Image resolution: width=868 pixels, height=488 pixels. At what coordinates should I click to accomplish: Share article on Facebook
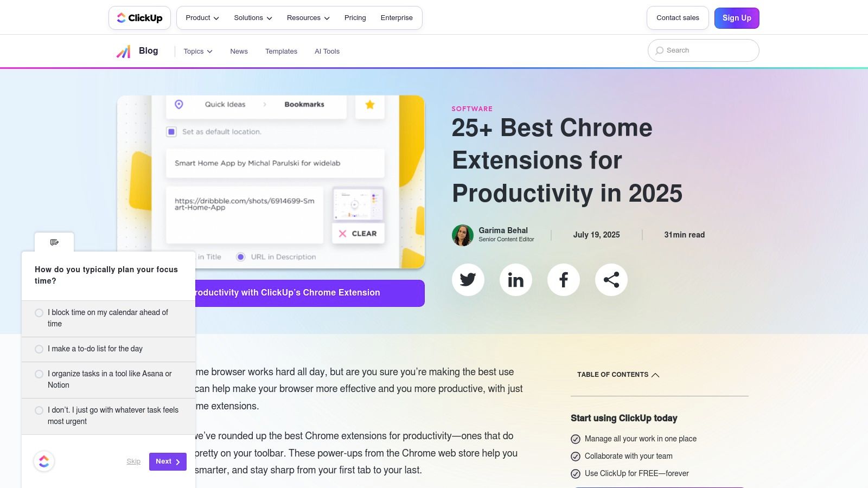pyautogui.click(x=563, y=280)
